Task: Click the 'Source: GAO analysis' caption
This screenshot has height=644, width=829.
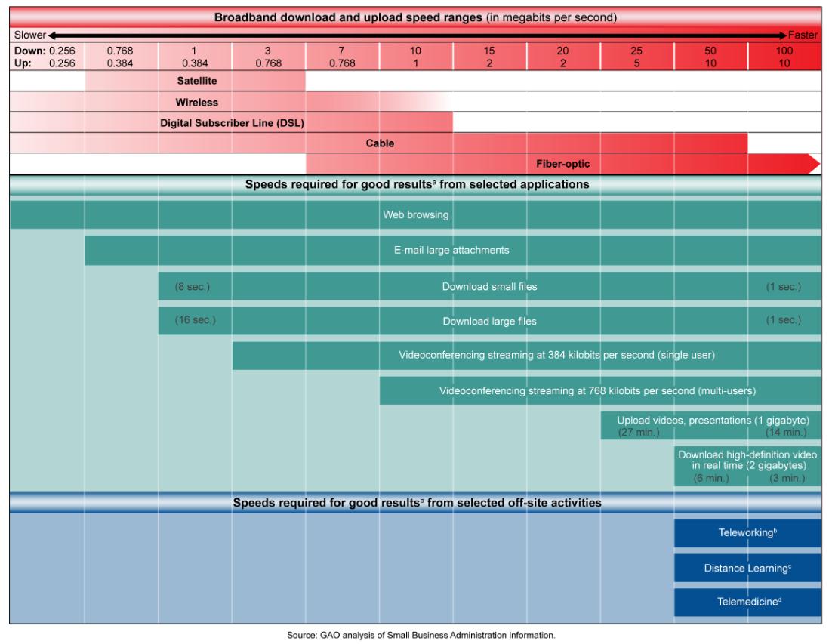Action: point(421,635)
